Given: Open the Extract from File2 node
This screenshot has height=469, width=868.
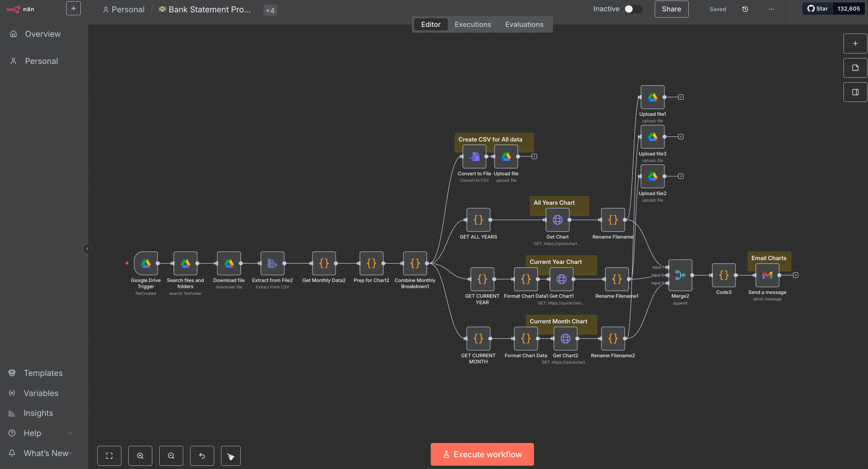Looking at the screenshot, I should point(273,263).
